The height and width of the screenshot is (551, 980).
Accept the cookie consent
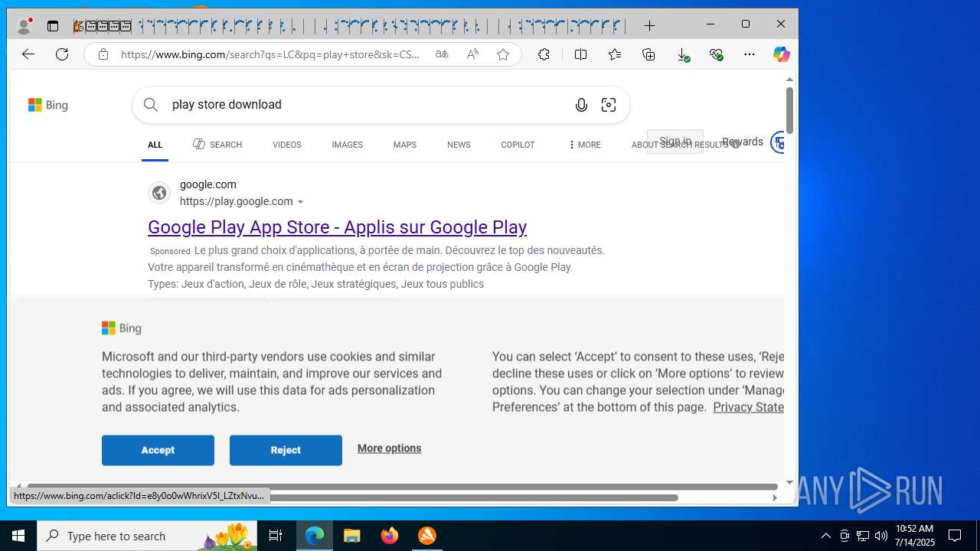[158, 450]
